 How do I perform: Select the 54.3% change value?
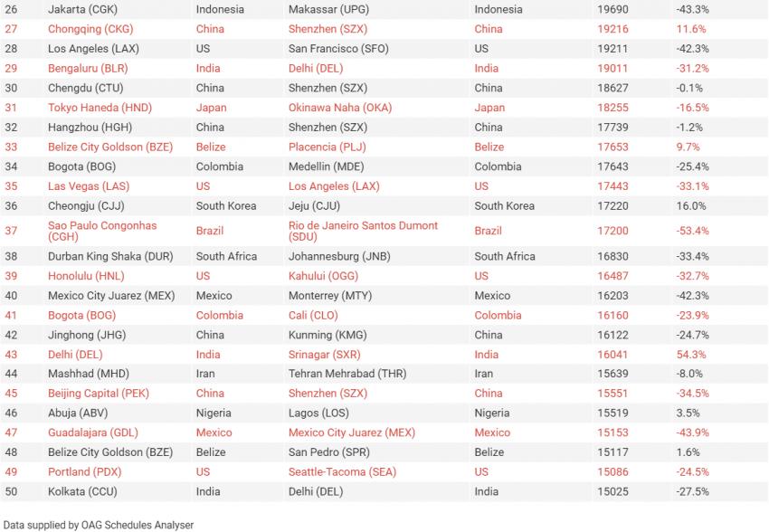coord(691,355)
